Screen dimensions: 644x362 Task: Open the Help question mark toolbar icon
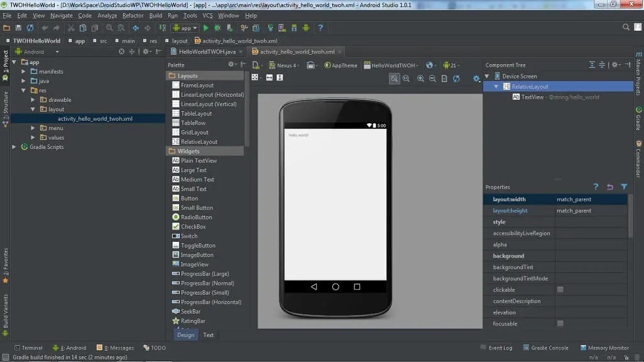[x=320, y=28]
